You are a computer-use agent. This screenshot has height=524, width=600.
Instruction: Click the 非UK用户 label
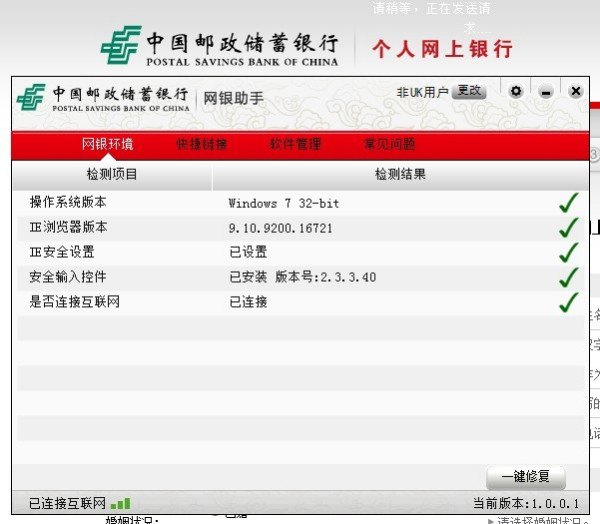click(422, 92)
